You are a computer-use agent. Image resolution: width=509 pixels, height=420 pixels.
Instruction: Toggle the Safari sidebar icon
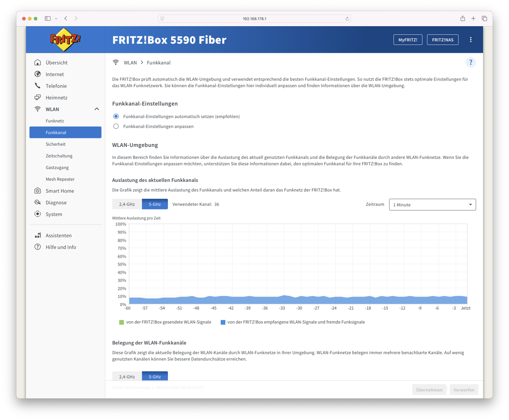coord(48,18)
